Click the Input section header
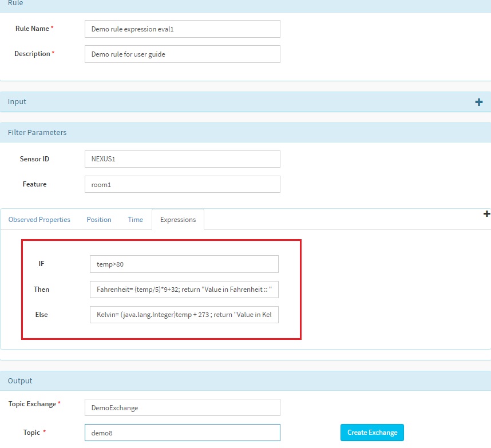This screenshot has height=448, width=491. tap(245, 102)
